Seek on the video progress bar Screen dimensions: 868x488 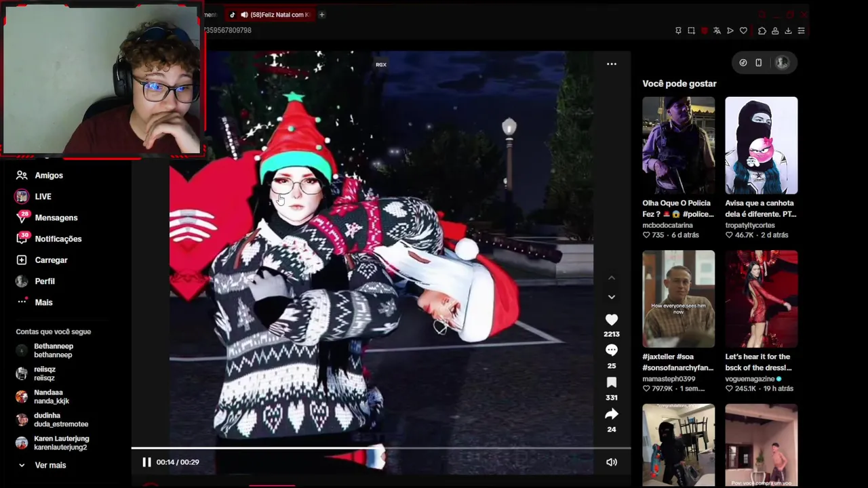pyautogui.click(x=381, y=448)
